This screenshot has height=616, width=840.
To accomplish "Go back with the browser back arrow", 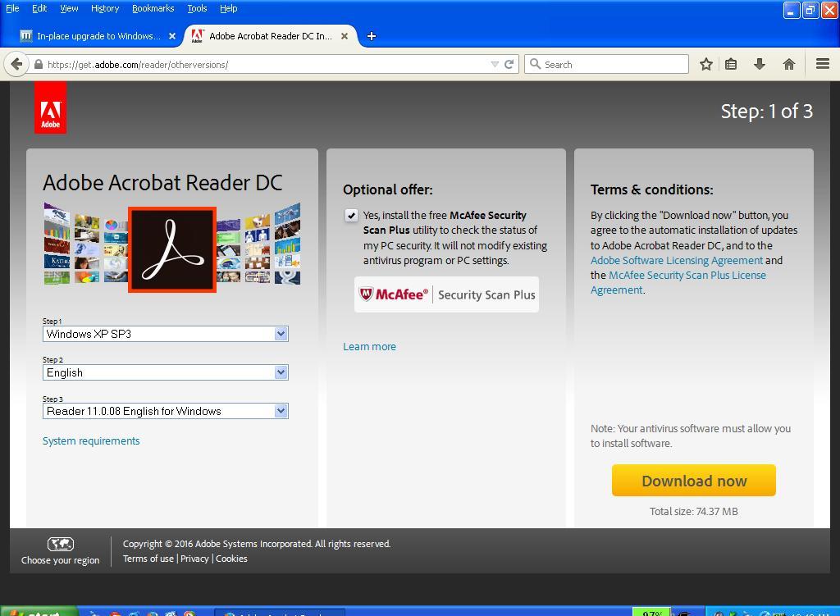I will (x=16, y=64).
